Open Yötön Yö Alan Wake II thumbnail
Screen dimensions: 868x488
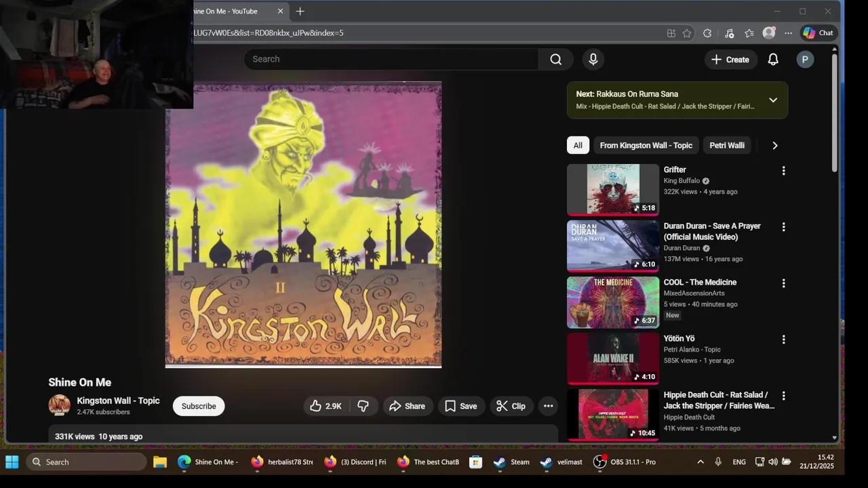(613, 359)
